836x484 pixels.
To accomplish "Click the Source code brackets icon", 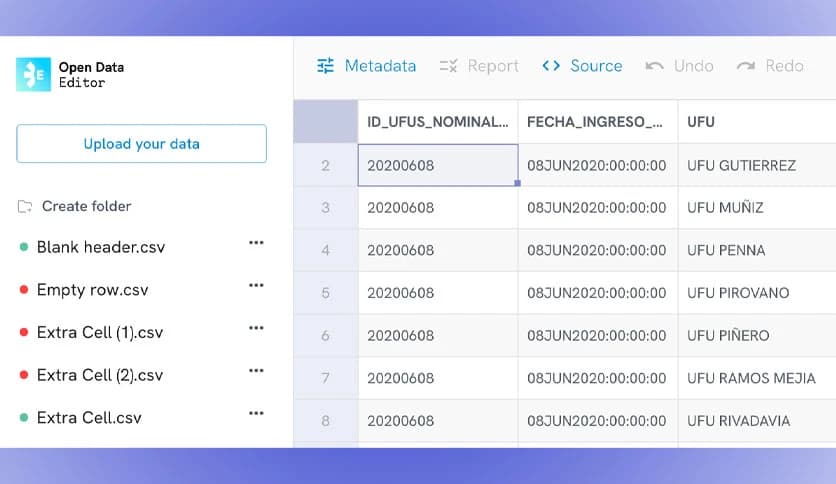I will click(551, 66).
